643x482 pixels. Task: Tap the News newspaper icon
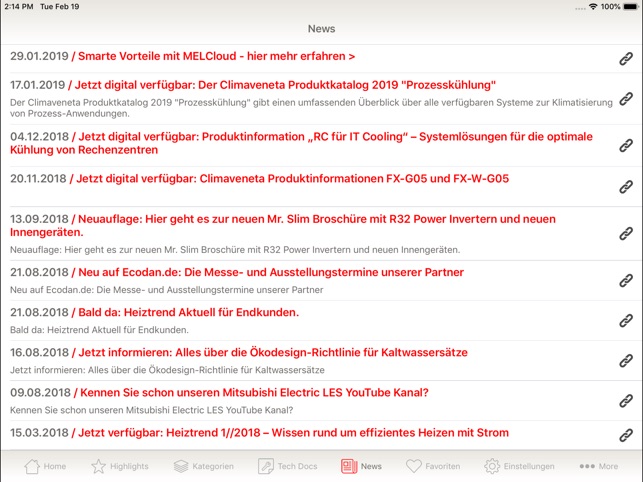[349, 466]
